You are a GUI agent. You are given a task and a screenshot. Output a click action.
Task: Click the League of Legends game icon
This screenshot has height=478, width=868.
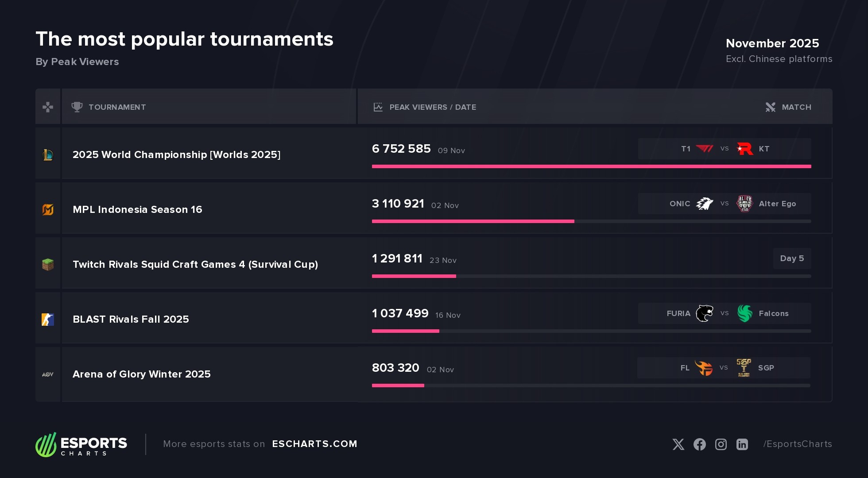(48, 154)
